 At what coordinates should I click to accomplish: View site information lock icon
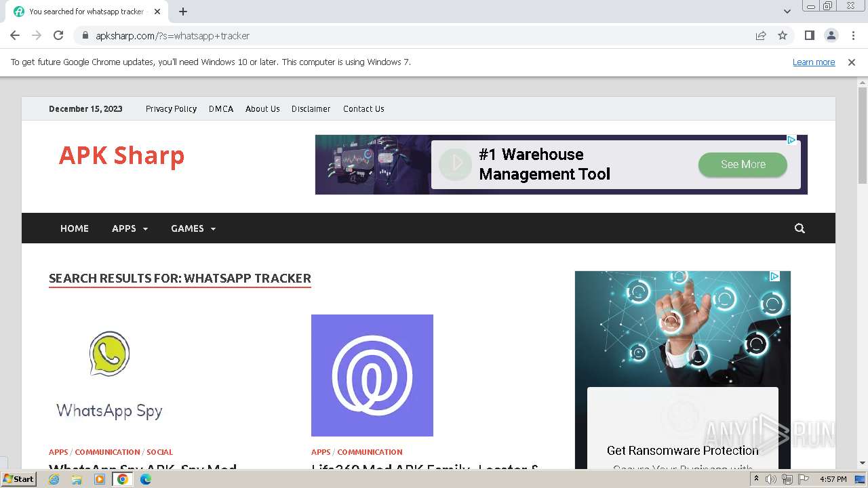click(85, 36)
